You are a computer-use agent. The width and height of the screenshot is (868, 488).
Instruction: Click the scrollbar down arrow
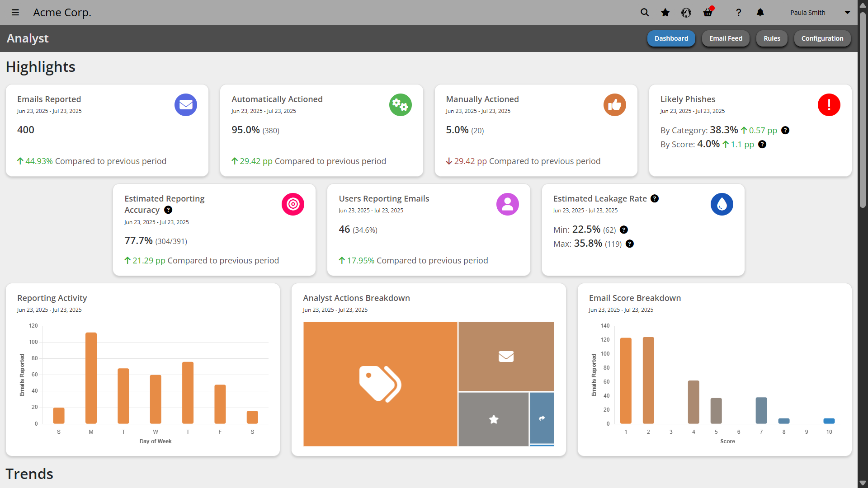tap(863, 483)
